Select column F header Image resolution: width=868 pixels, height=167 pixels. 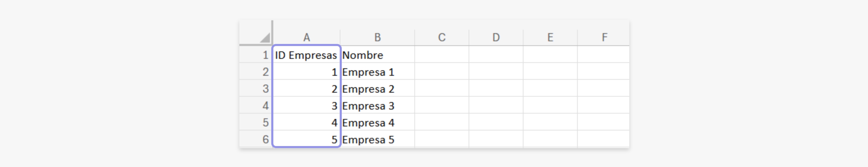[604, 37]
